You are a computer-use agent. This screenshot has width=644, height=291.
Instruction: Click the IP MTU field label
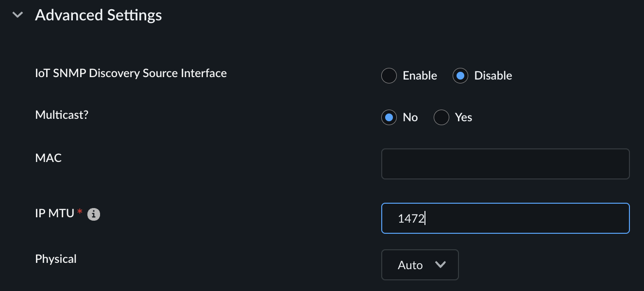(x=55, y=212)
